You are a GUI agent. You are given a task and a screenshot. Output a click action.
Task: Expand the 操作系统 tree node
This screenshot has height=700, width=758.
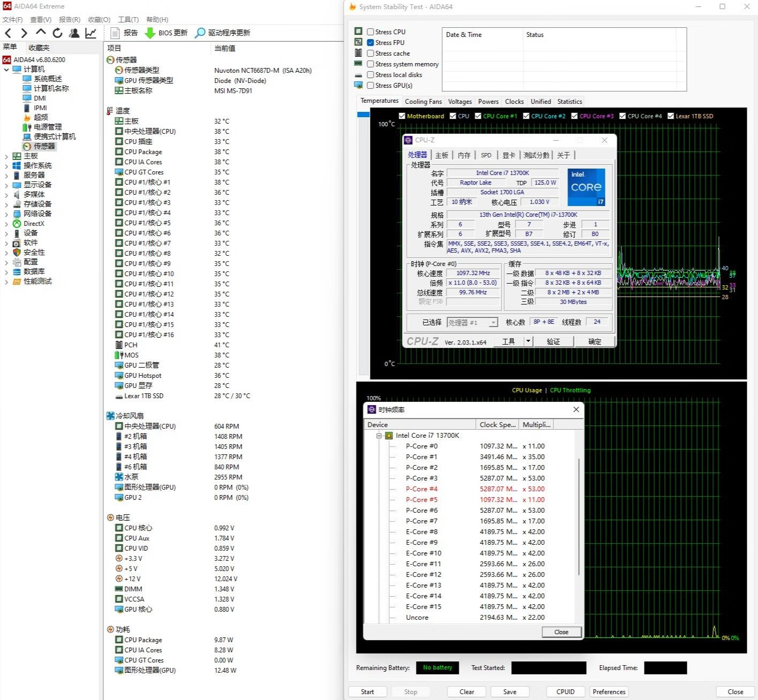tap(6, 166)
